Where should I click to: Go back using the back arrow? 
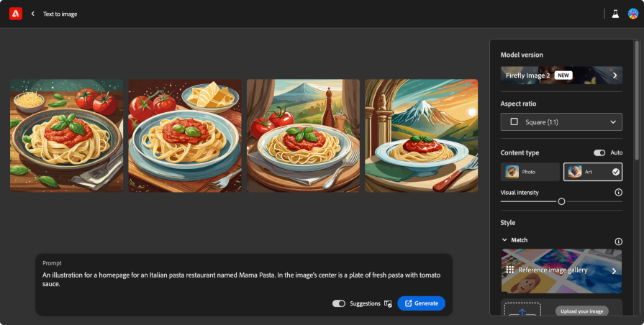(32, 14)
